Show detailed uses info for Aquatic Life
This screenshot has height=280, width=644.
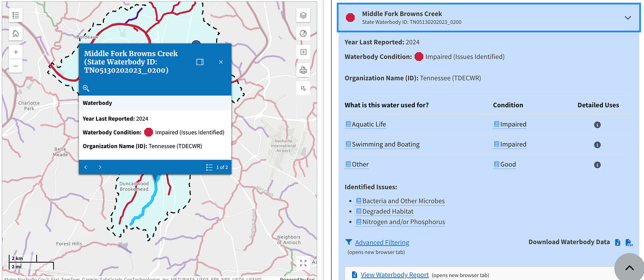pos(597,125)
